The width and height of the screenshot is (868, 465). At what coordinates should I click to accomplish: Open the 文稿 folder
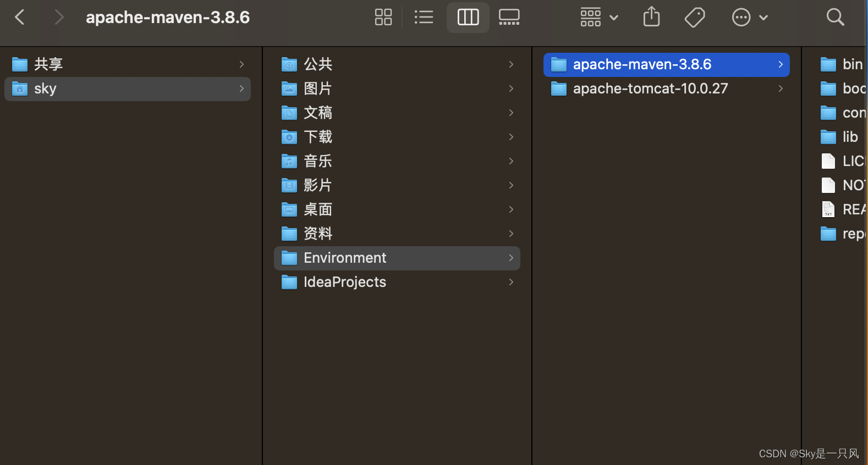click(397, 113)
